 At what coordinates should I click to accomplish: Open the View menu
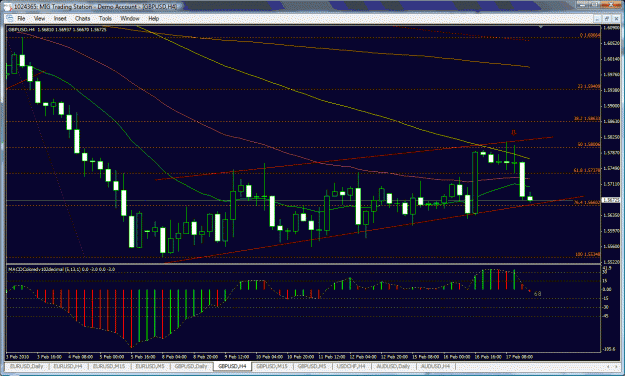(39, 18)
